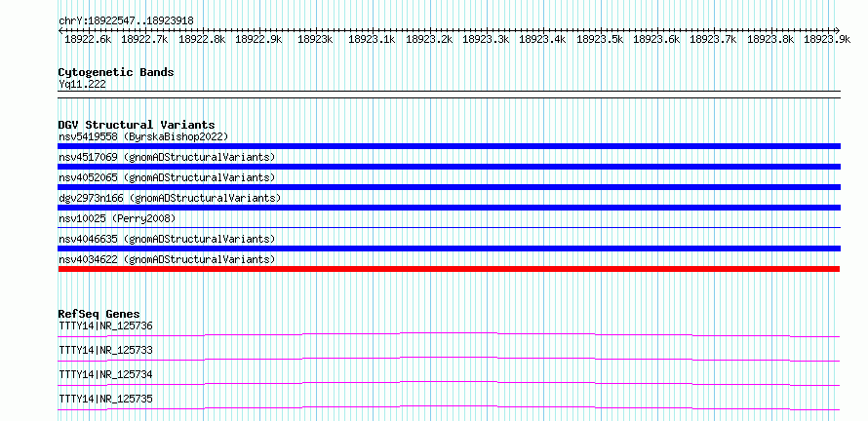Viewport: 868px width, 421px height.
Task: Open the RefSeq Genes track title
Action: coord(99,314)
